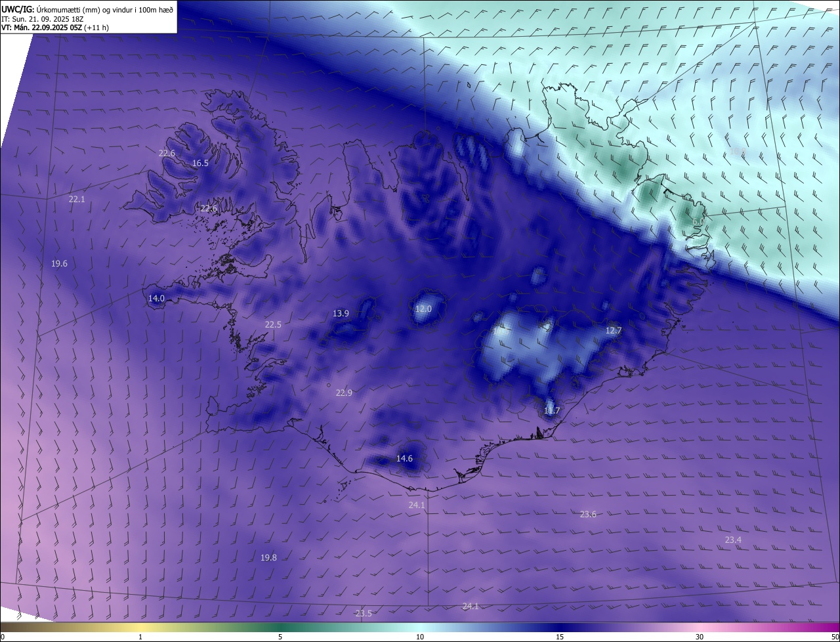Screen dimensions: 840x642
Task: Click the 6.0 value in the east
Action: pos(698,222)
